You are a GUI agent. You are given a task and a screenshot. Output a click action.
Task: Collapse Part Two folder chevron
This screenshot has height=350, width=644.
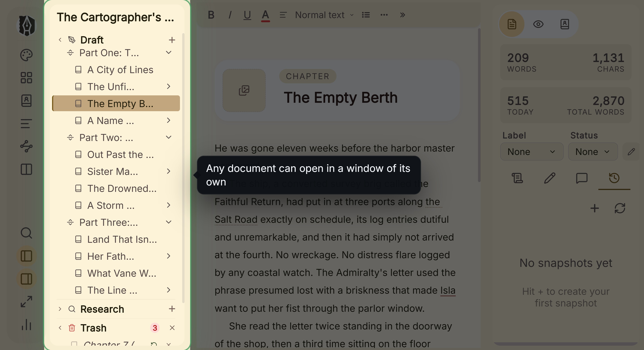tap(169, 137)
